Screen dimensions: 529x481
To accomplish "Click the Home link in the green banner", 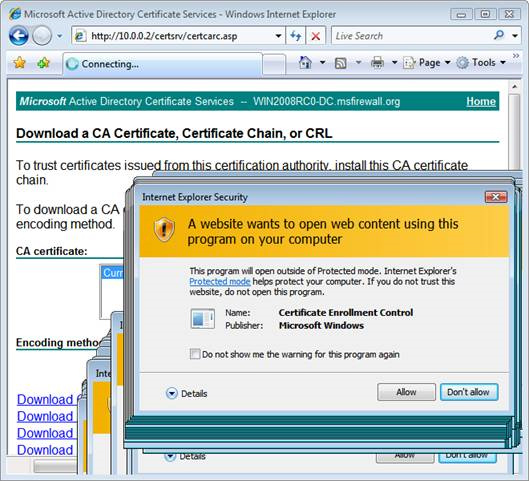I will point(481,101).
